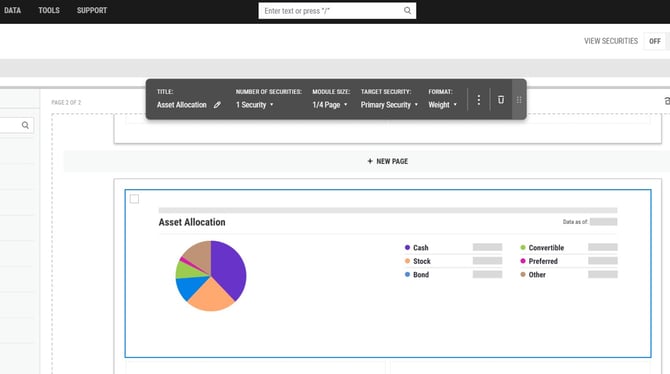Click the Asset Allocation chart heading
The image size is (670, 374).
pos(192,222)
